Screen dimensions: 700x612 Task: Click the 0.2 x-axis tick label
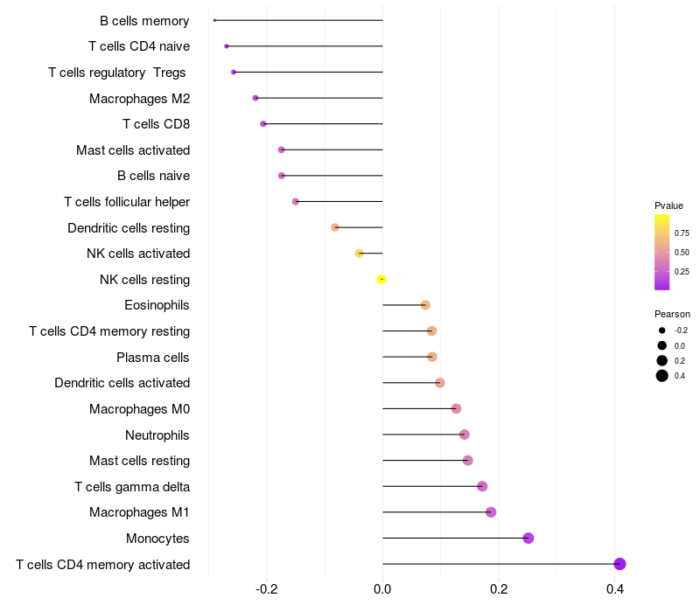499,590
